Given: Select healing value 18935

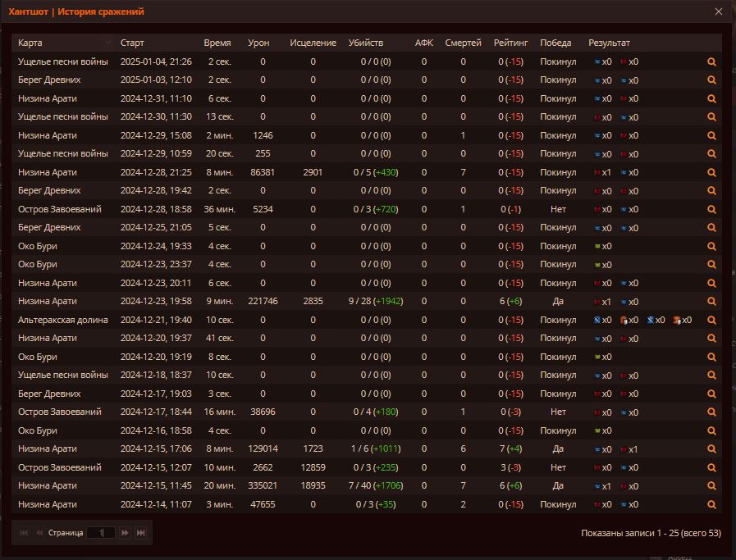Looking at the screenshot, I should [x=313, y=485].
